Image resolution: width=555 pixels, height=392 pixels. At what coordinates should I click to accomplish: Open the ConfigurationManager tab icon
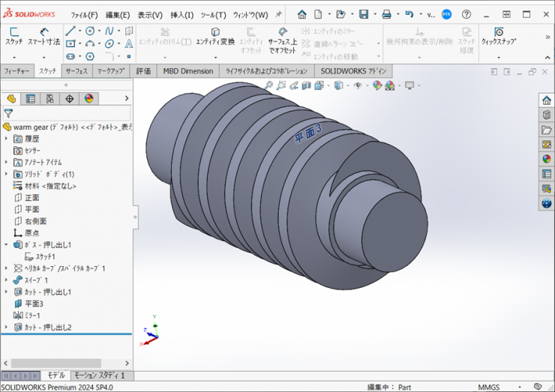pos(50,99)
